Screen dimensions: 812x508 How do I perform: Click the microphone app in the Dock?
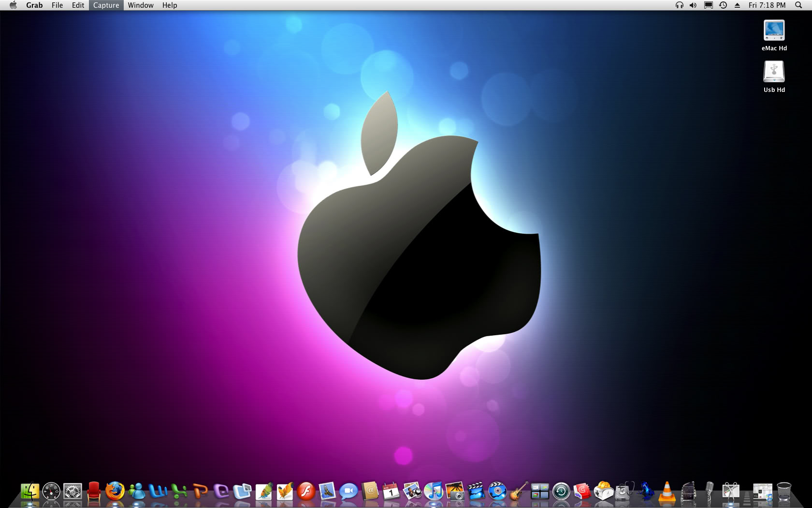(x=710, y=492)
